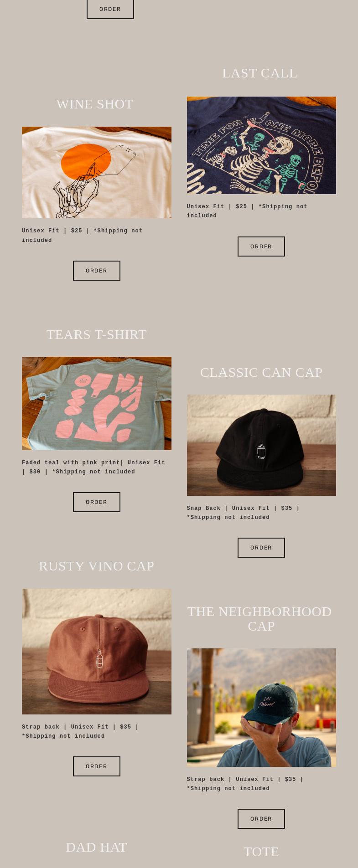Open the Last Call skeleton shirt image
This screenshot has height=868, width=358.
261,145
